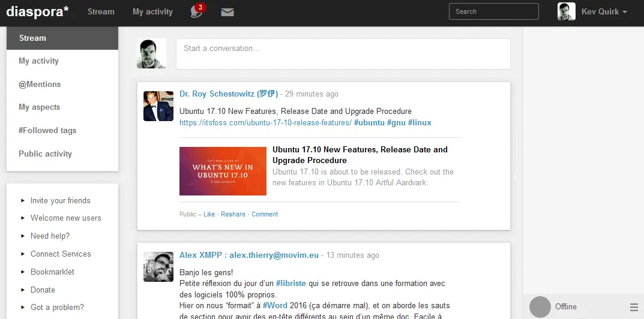The image size is (644, 319).
Task: Open the notifications icon with badge 3
Action: click(x=197, y=12)
